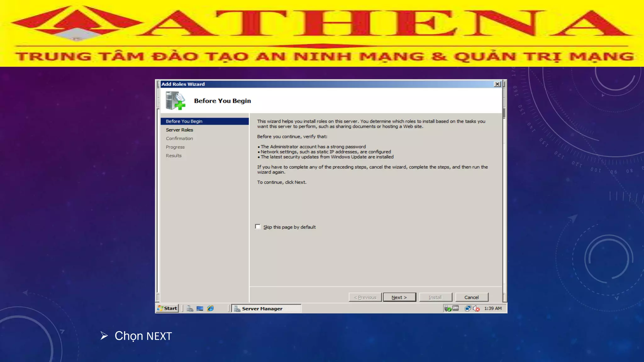Open the Start menu
Screen dimensions: 644x362
(168, 308)
